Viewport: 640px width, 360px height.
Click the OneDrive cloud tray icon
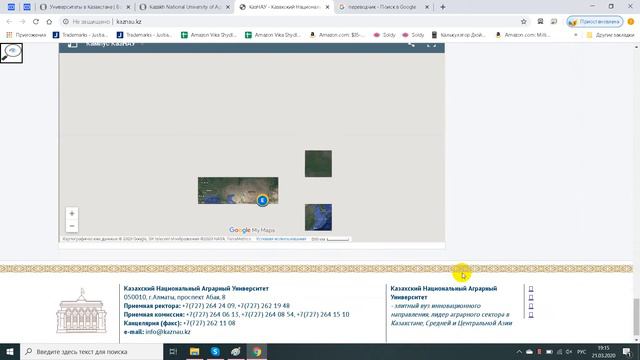(x=529, y=352)
